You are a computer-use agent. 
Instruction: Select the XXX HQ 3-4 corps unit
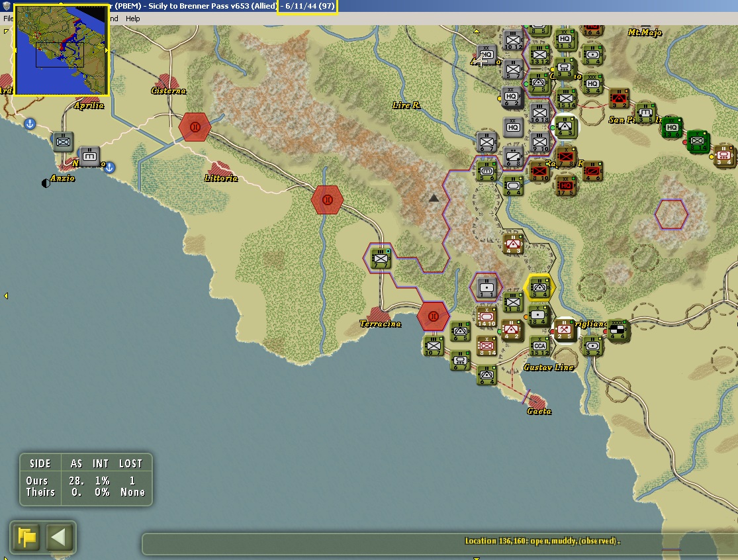pyautogui.click(x=592, y=84)
